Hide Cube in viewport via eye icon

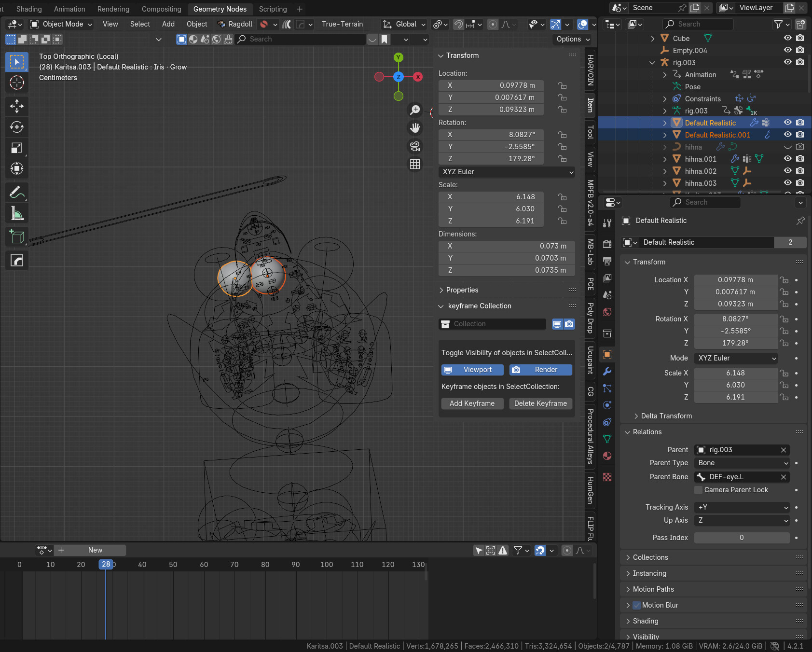pyautogui.click(x=788, y=38)
